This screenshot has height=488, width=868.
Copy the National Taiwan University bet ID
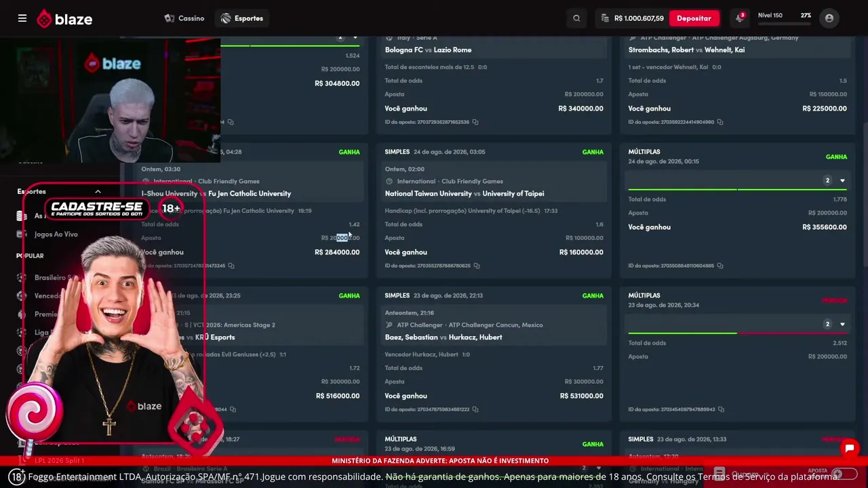click(x=476, y=266)
